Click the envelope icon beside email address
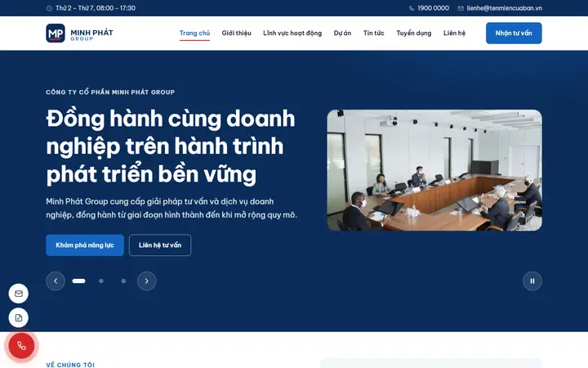This screenshot has height=368, width=588. tap(461, 8)
